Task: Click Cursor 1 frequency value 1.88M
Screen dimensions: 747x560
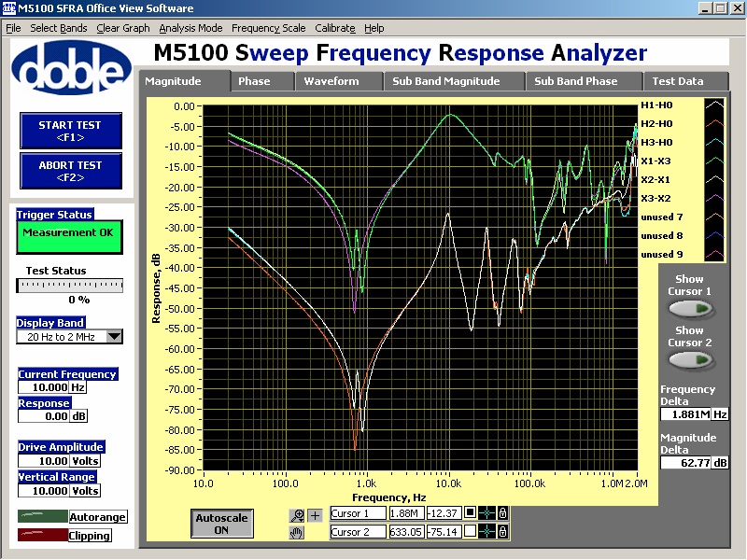Action: (x=406, y=512)
